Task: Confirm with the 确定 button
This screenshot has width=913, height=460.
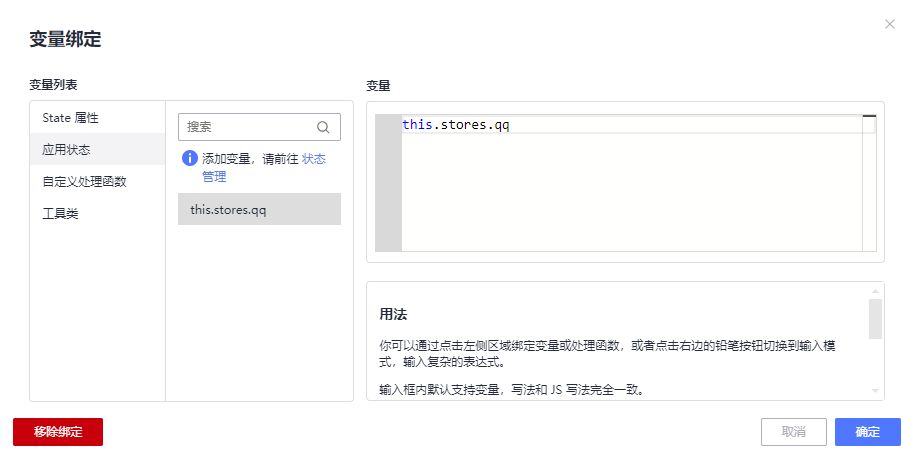Action: (868, 432)
